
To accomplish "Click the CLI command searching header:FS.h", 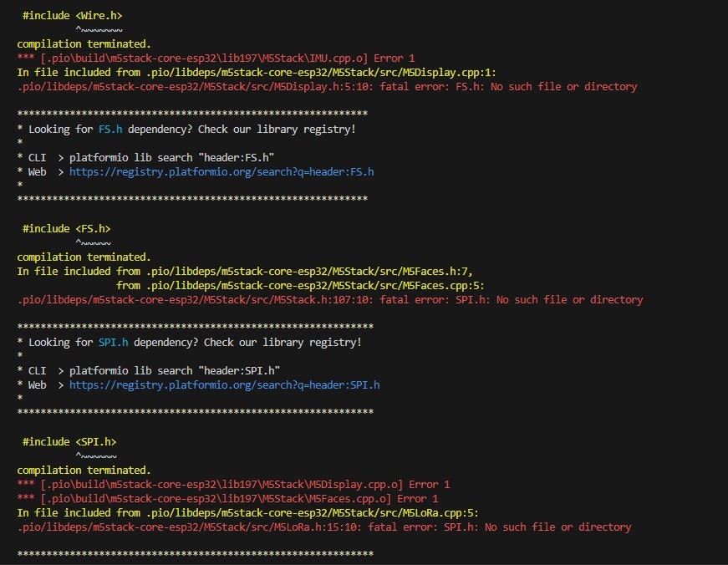I will click(172, 158).
